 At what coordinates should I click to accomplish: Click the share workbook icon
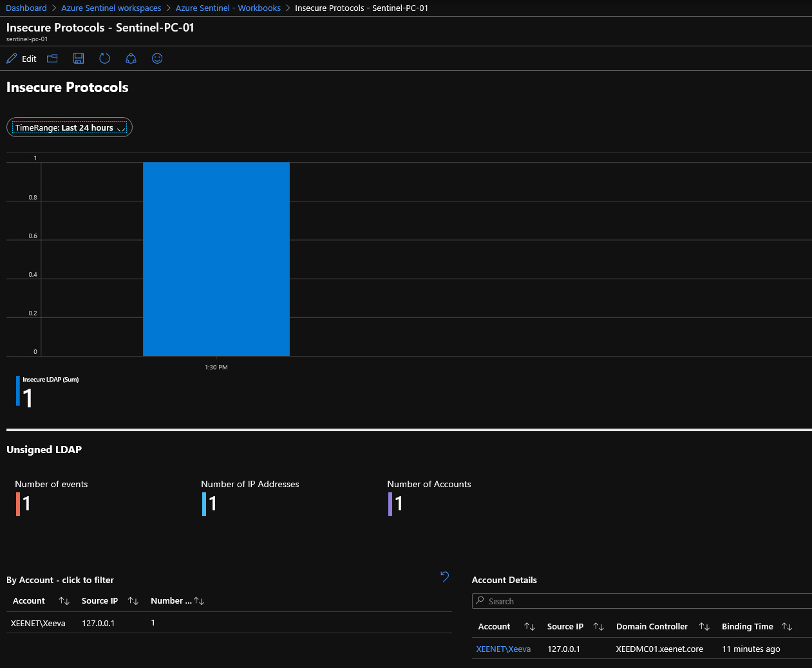point(131,59)
